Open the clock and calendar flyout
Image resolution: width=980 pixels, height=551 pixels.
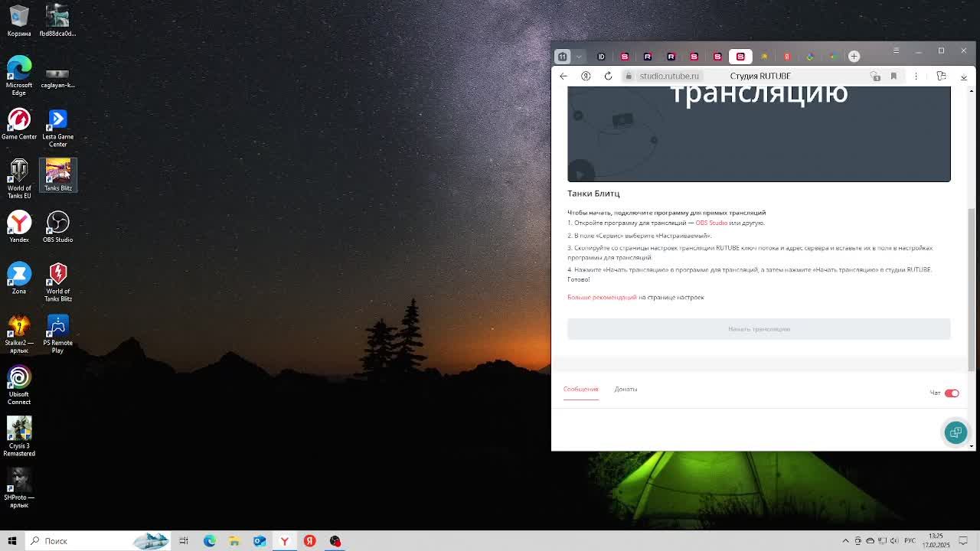tap(936, 541)
